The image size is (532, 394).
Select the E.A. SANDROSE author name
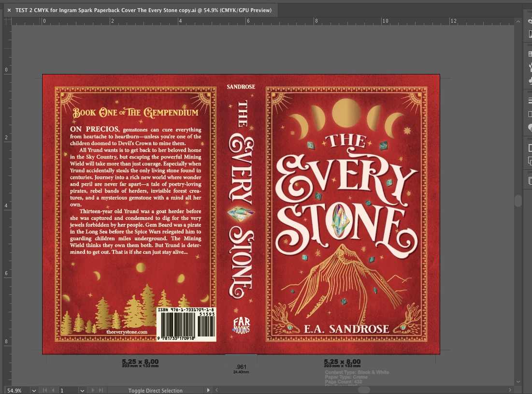[346, 329]
